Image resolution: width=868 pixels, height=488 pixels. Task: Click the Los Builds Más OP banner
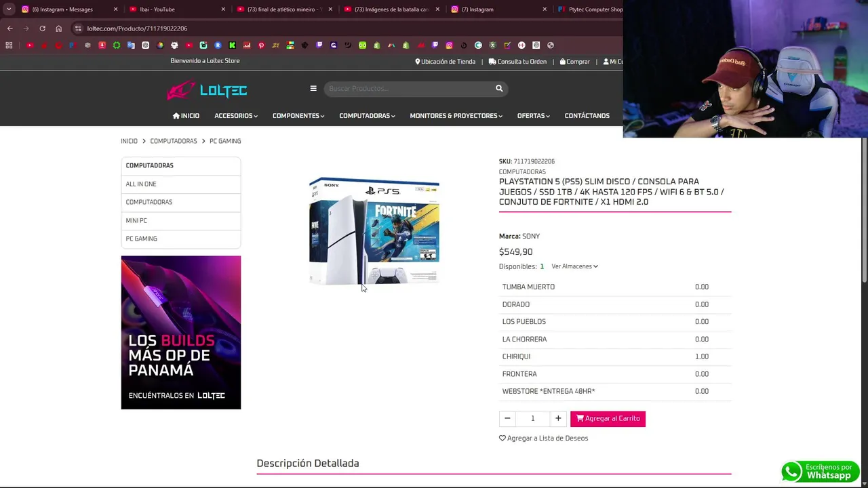(x=181, y=332)
